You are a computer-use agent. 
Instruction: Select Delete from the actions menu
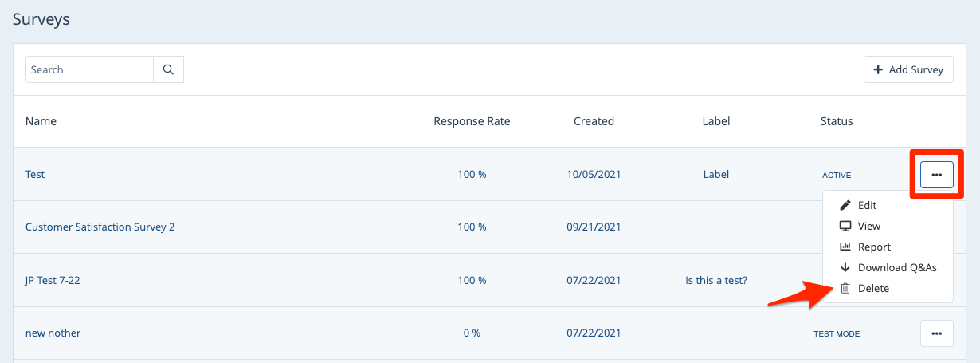(873, 288)
